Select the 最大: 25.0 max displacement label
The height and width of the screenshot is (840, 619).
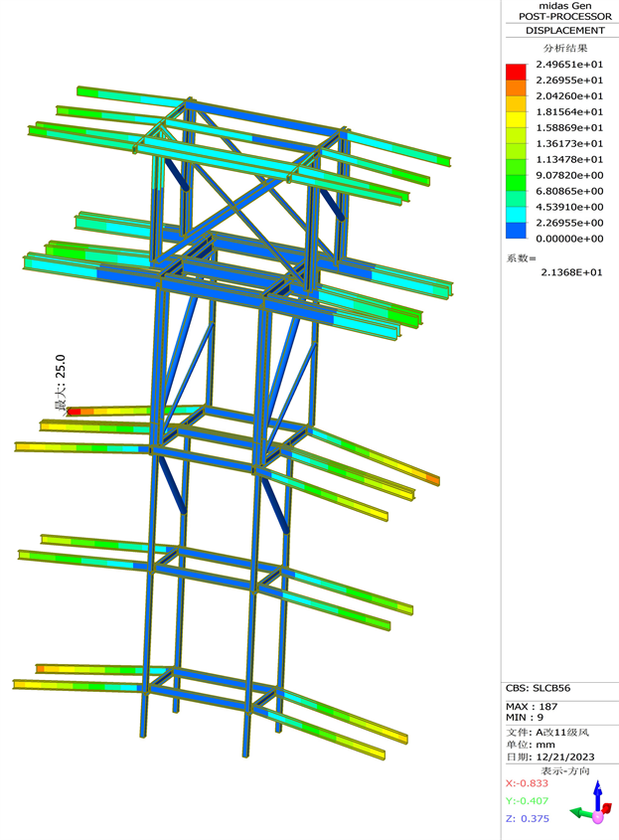[x=60, y=382]
